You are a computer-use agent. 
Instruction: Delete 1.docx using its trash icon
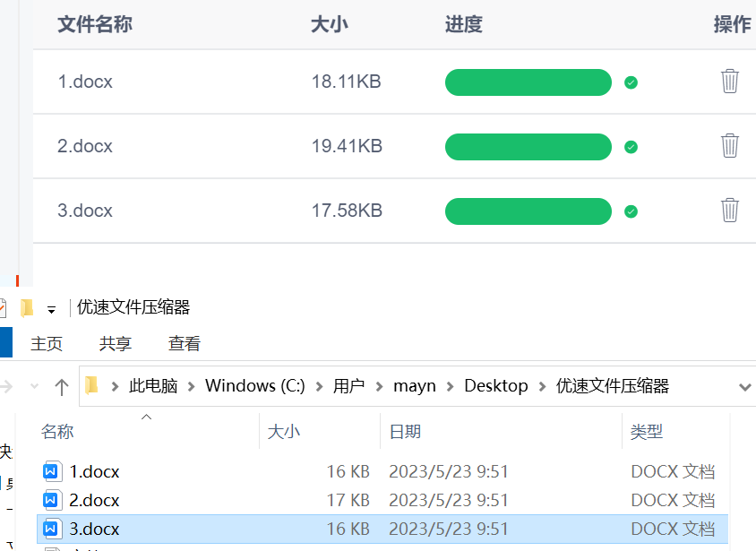coord(729,81)
